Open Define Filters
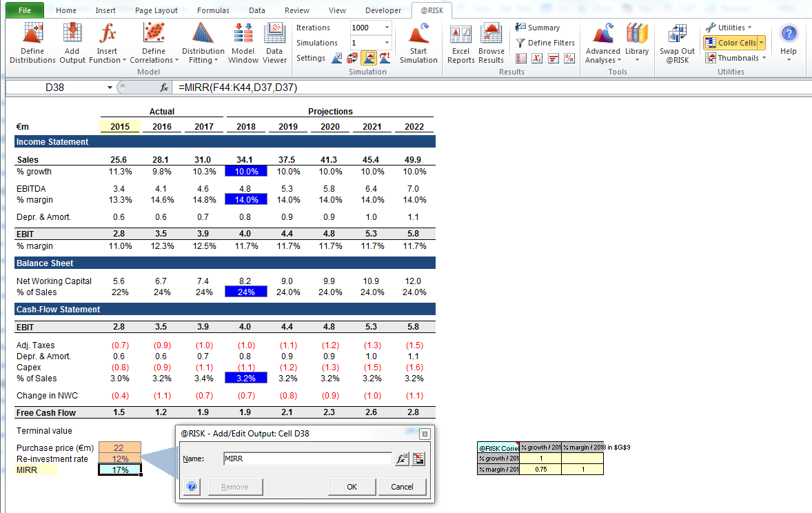This screenshot has width=812, height=513. point(545,43)
